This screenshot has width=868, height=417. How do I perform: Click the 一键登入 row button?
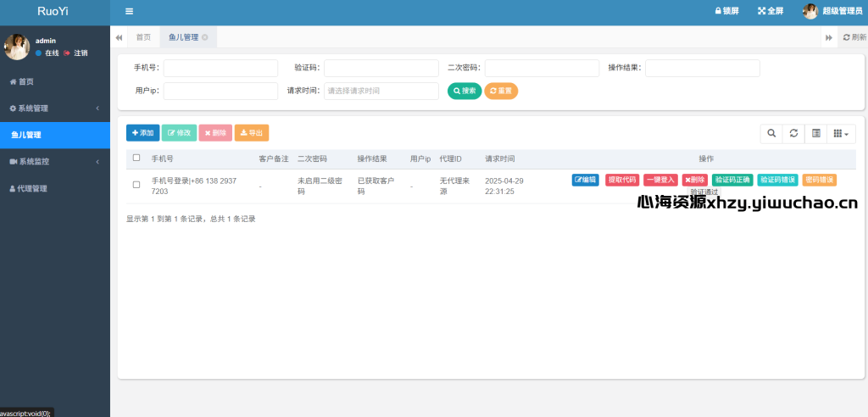(660, 180)
